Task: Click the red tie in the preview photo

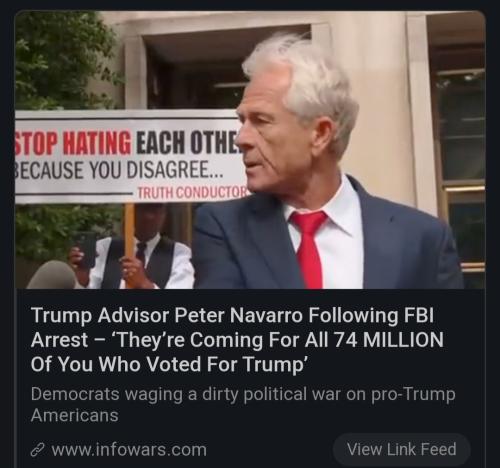Action: coord(309,248)
